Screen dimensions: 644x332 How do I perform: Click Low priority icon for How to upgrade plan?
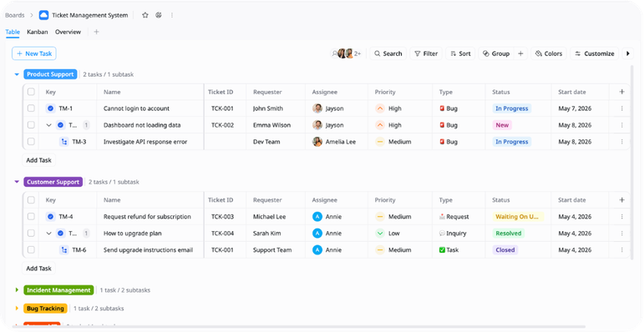coord(380,233)
